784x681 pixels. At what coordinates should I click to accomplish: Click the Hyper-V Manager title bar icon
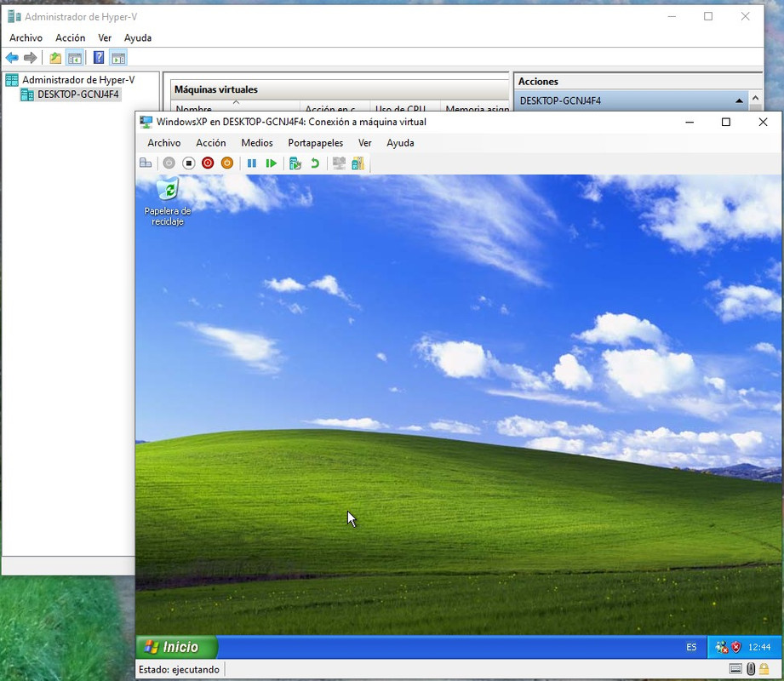[14, 17]
